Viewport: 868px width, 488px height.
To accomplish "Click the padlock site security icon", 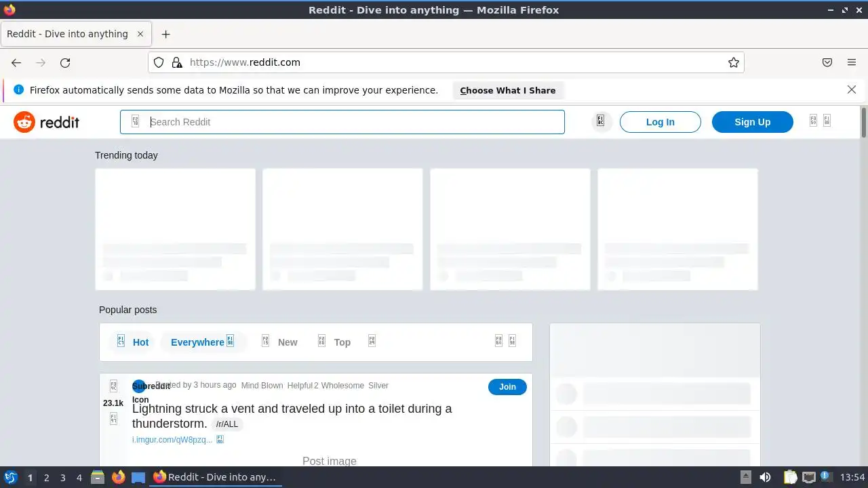I will 177,62.
